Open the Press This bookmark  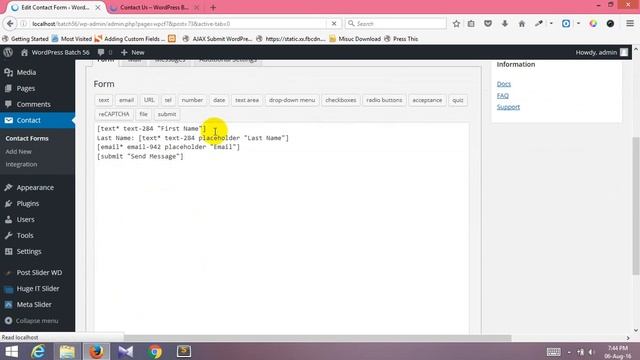(401, 39)
